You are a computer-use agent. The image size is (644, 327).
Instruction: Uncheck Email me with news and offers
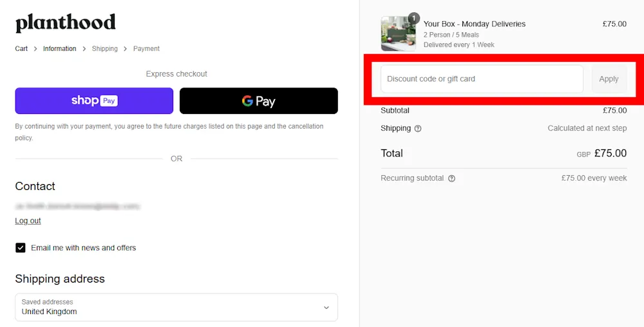pos(21,248)
